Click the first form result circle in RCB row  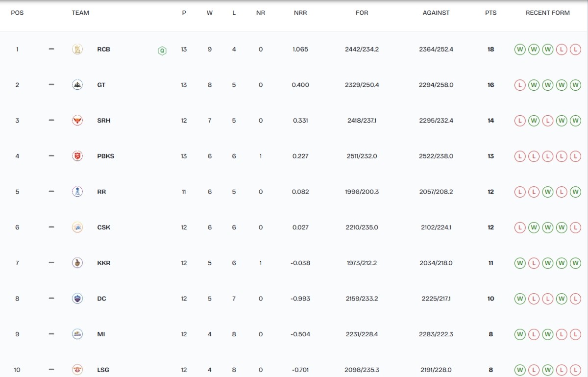(520, 50)
